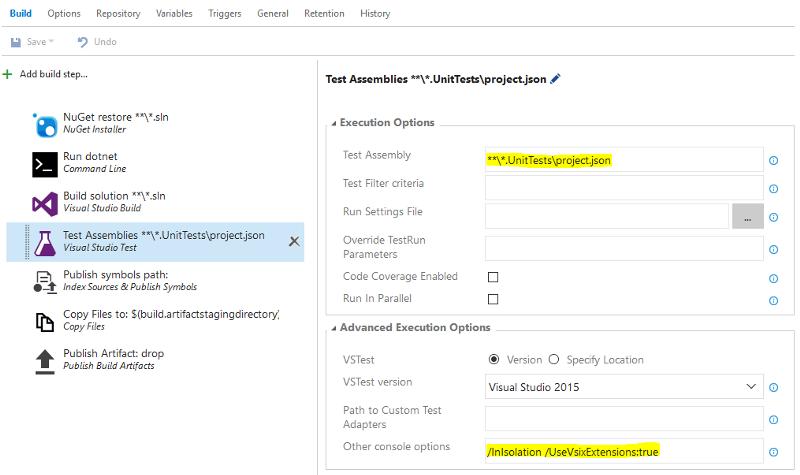Open the Save dropdown arrow
The image size is (800, 475).
(x=52, y=42)
